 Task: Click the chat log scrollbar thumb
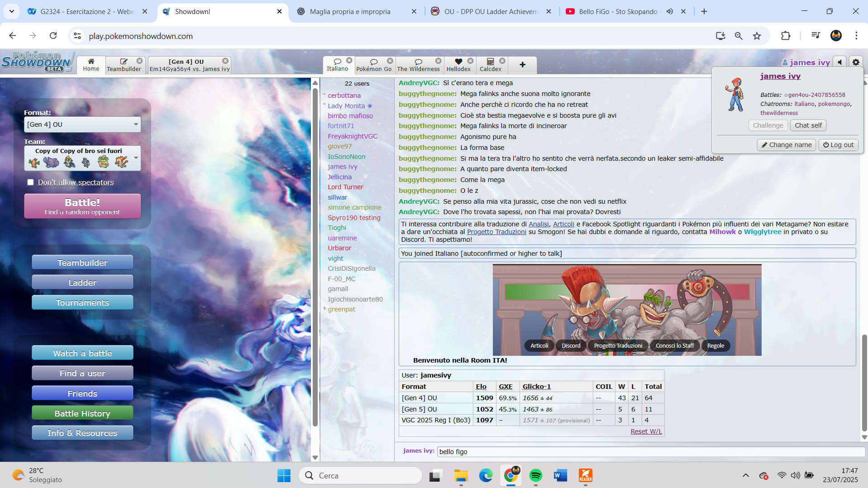(x=864, y=383)
